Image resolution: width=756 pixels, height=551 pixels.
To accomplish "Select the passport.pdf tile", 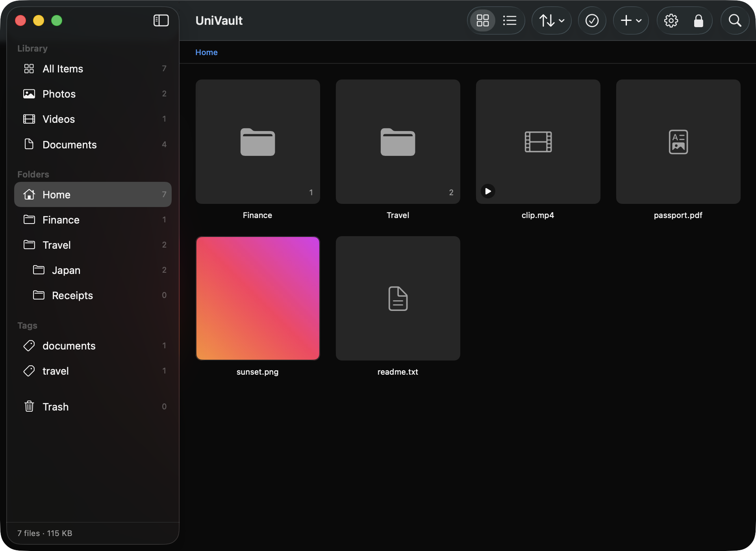I will pyautogui.click(x=678, y=142).
